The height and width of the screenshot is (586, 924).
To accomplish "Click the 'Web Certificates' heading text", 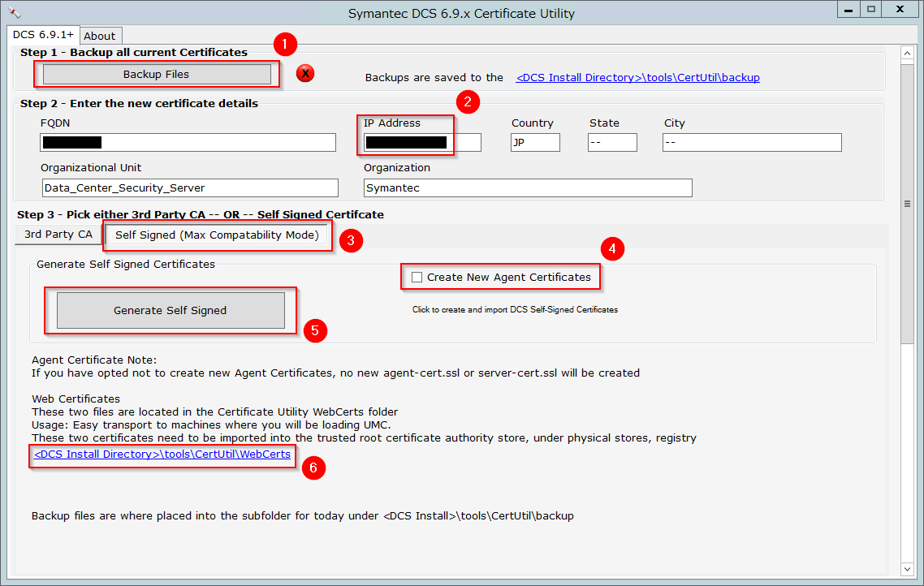I will pos(76,399).
